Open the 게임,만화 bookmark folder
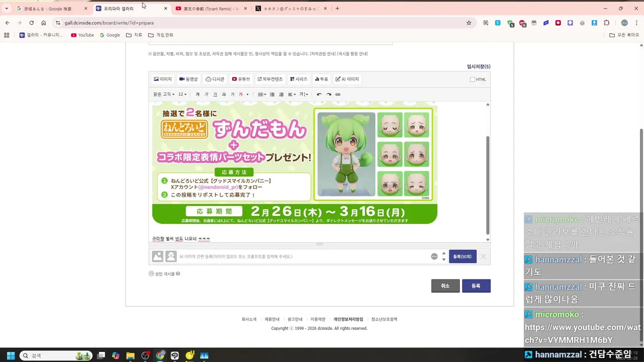Screen dimensions: 644x362 click(x=160, y=35)
